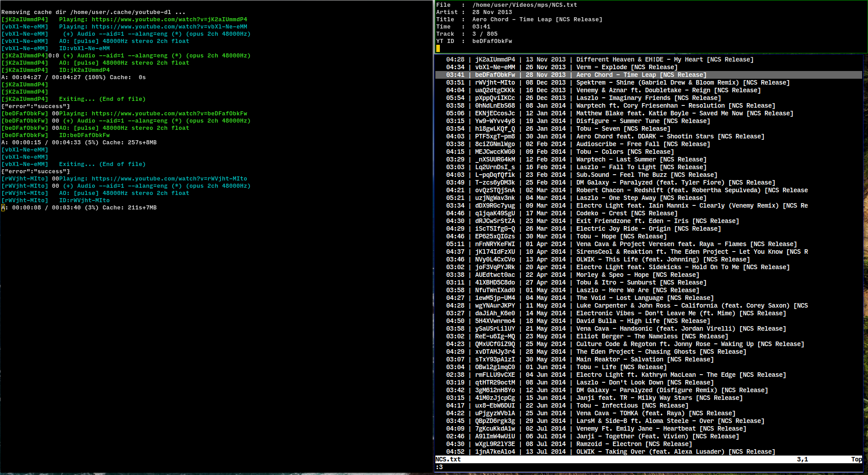Click the video ID "rWVjht-MIto" in the playlist

click(495, 83)
